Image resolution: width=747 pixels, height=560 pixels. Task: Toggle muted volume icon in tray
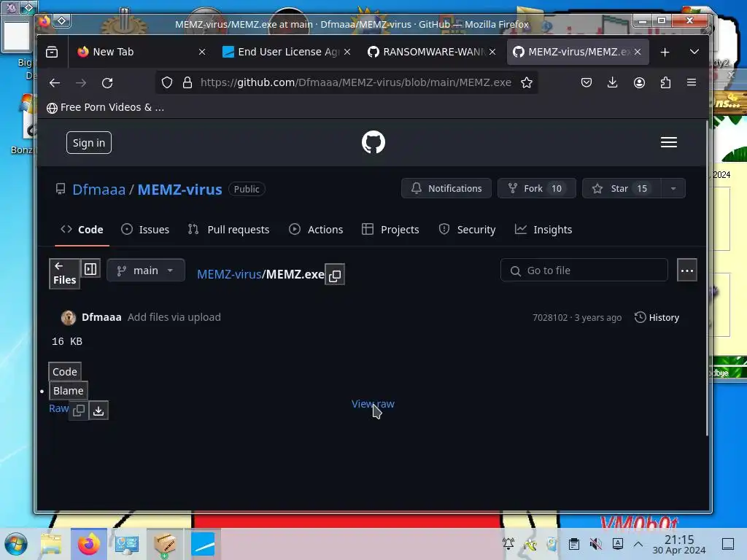pyautogui.click(x=595, y=544)
